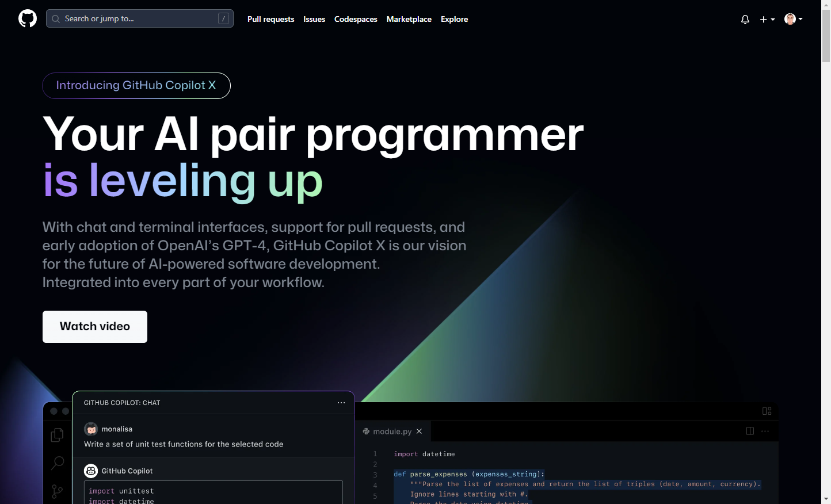831x504 pixels.
Task: Click the Watch video button
Action: point(95,327)
